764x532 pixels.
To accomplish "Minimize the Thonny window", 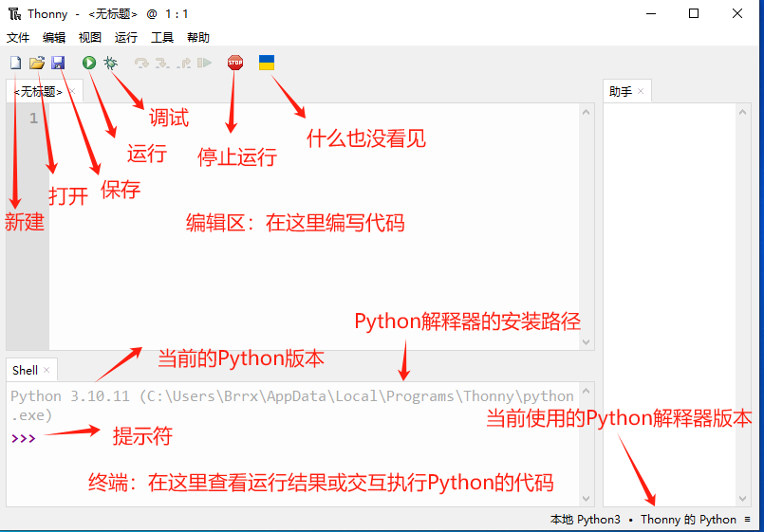I will pos(651,13).
